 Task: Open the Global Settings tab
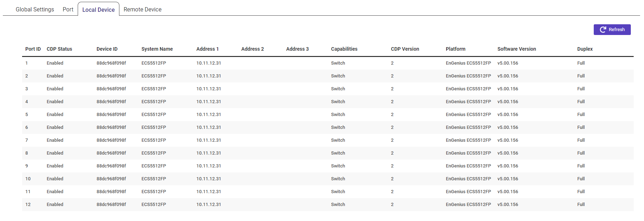[35, 9]
